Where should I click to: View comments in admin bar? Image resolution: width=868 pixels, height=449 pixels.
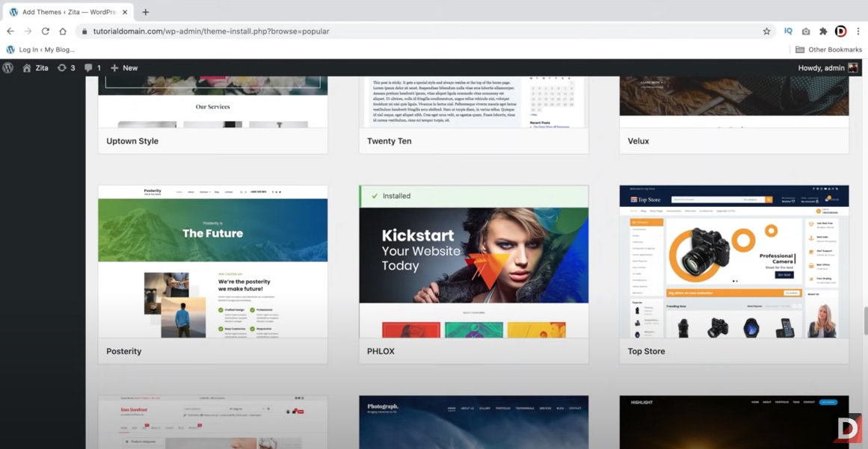93,68
